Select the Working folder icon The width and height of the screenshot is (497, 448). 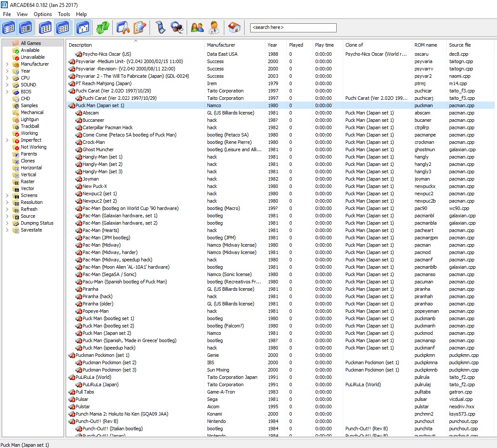(x=16, y=133)
